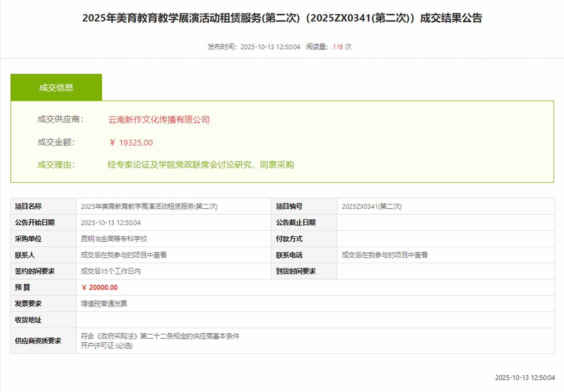Screen dimensions: 564x392
Task: Click the 预算 header cell
Action: pyautogui.click(x=43, y=288)
